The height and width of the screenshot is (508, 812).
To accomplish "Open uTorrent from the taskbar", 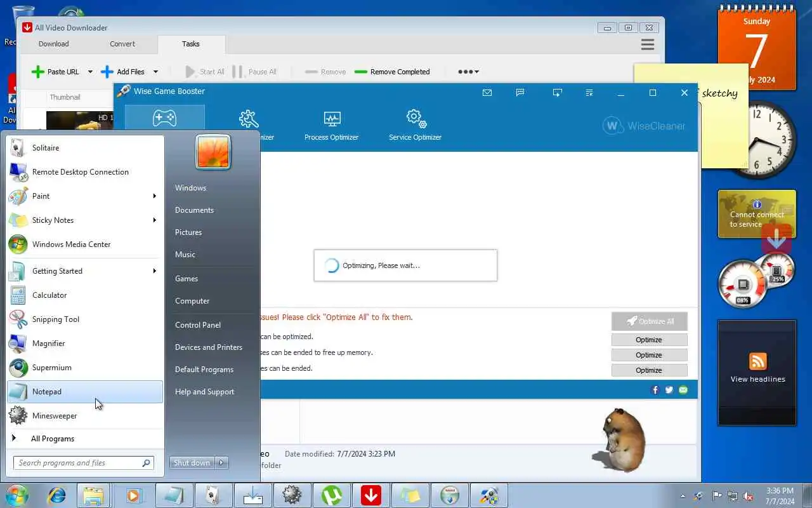I will [x=331, y=495].
